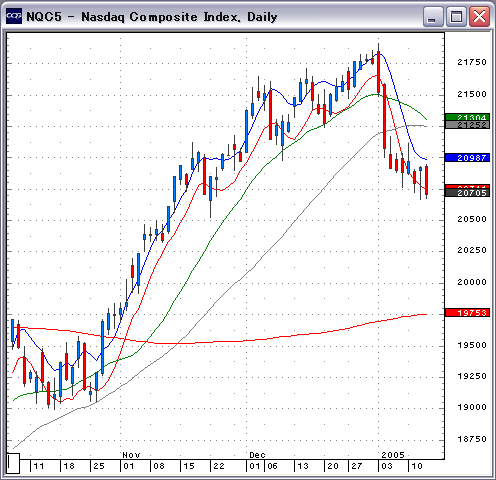
Task: Click the last red candlestick on the chart
Action: coord(427,180)
